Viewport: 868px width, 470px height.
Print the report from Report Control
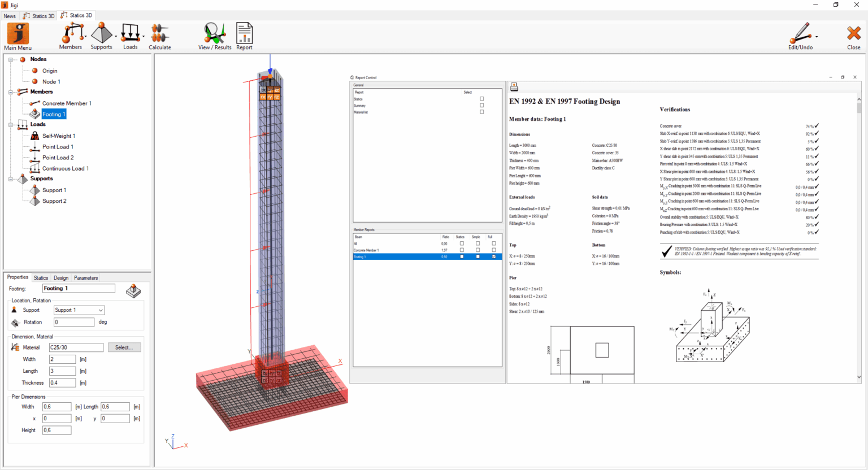click(514, 86)
